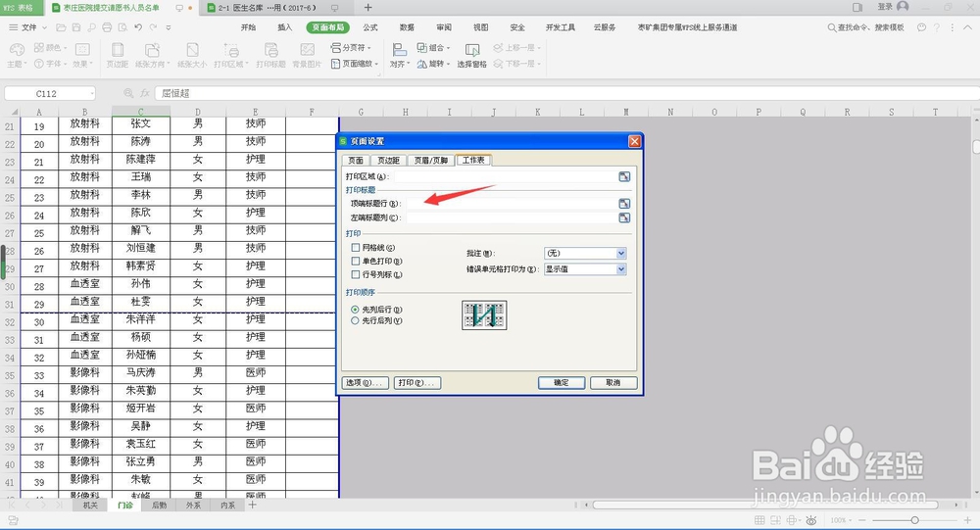Expand the quick access toolbar options arrow

169,27
